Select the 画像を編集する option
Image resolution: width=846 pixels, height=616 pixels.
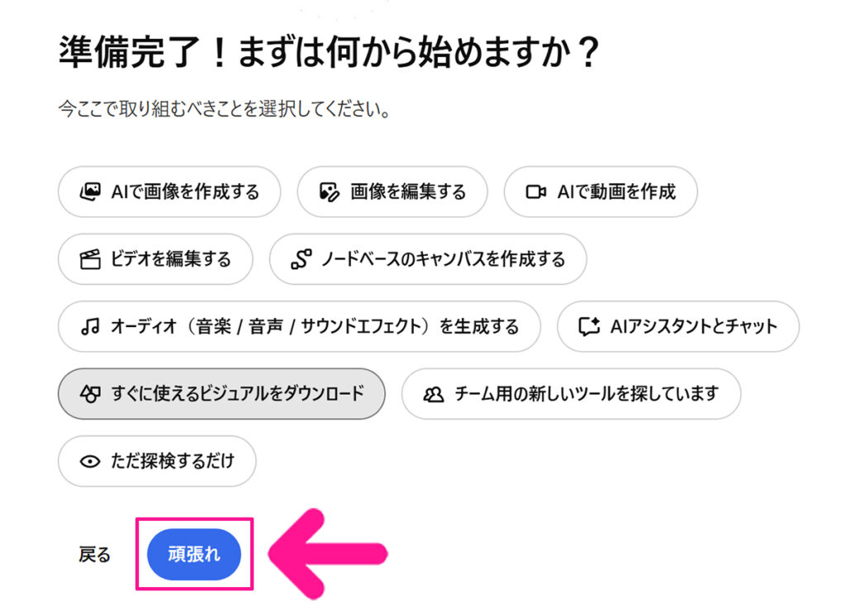(392, 192)
